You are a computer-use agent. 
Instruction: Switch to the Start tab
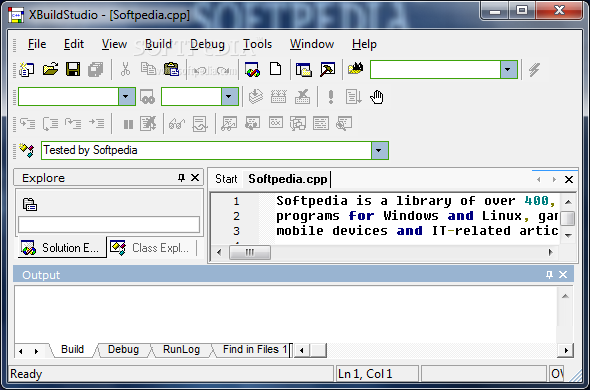[226, 179]
